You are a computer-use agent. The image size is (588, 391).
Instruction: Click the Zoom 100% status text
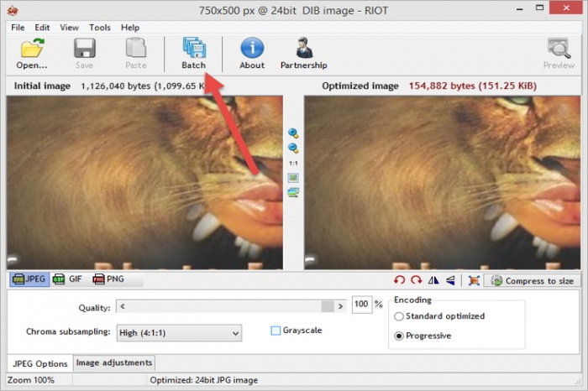pyautogui.click(x=31, y=380)
